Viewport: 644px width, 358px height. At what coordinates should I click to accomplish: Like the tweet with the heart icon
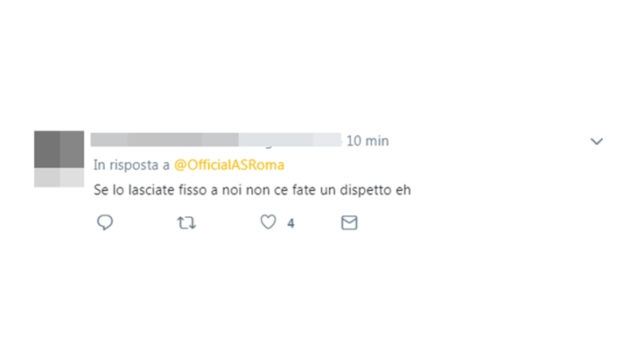coord(269,222)
